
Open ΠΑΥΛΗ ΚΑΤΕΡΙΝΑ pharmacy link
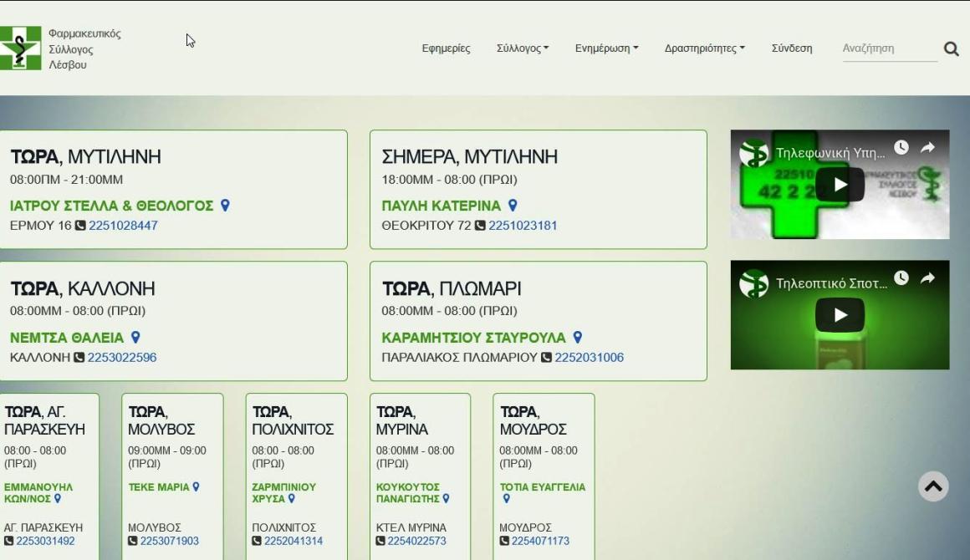pos(441,206)
